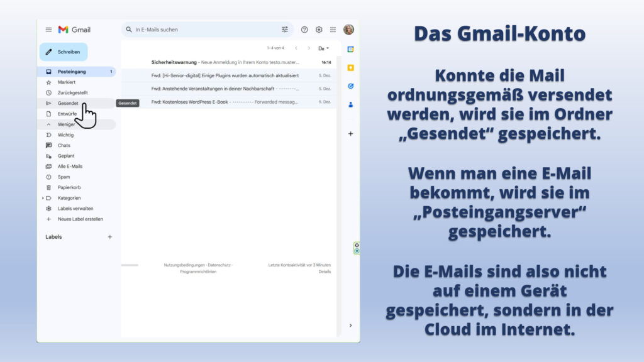The height and width of the screenshot is (362, 644).
Task: Open Google Keep in side panel
Action: click(350, 68)
